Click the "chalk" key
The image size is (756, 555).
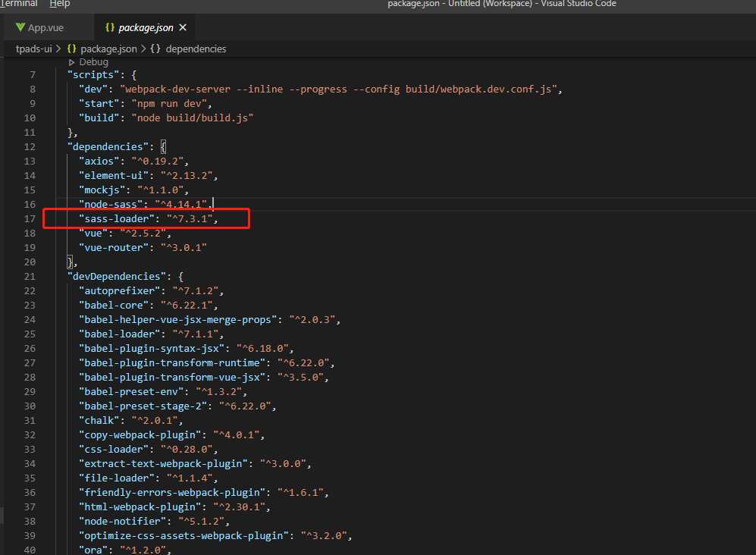99,421
